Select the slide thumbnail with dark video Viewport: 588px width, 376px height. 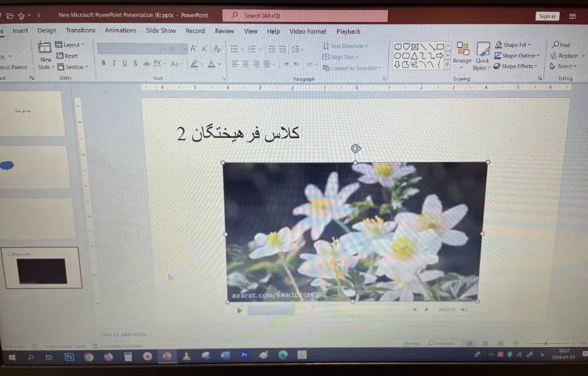42,268
